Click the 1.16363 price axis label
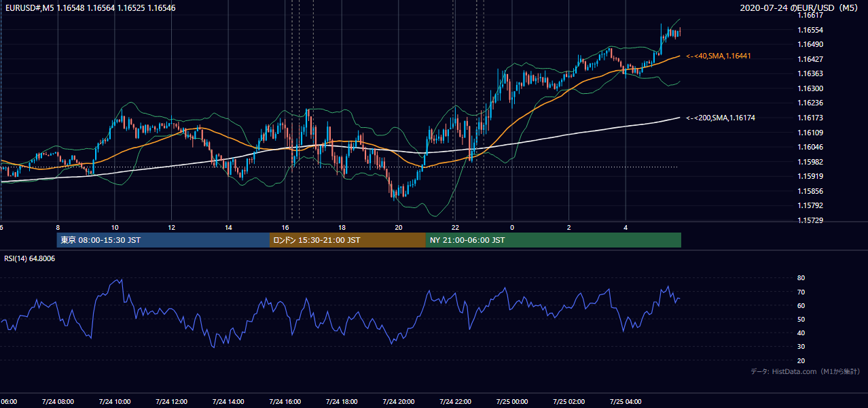The width and height of the screenshot is (868, 408). pyautogui.click(x=810, y=73)
